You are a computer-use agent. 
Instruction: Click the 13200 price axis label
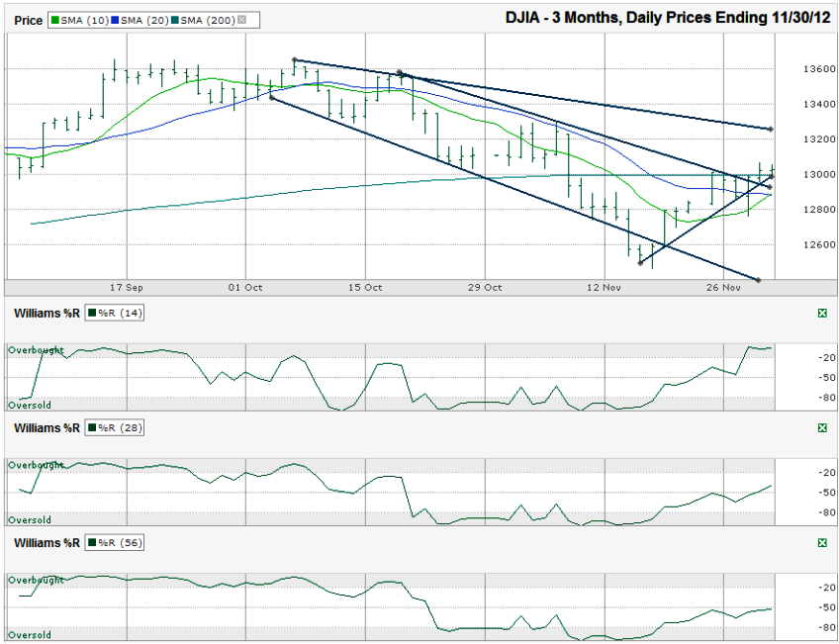819,139
